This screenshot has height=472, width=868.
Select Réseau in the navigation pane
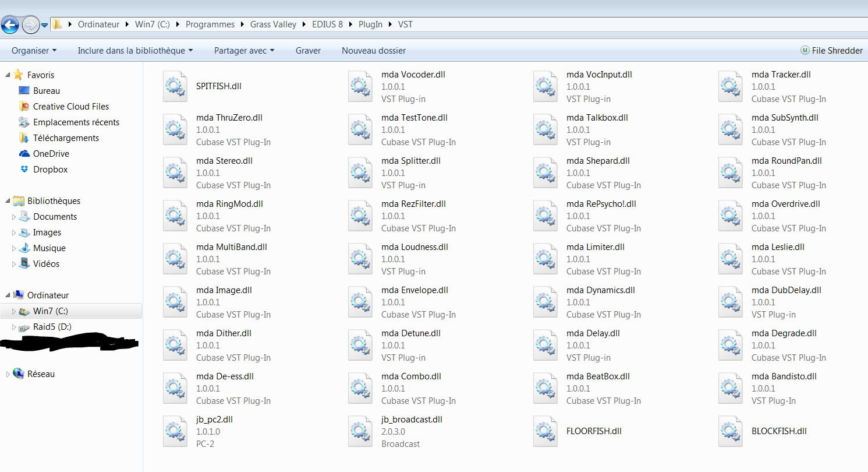coord(41,374)
